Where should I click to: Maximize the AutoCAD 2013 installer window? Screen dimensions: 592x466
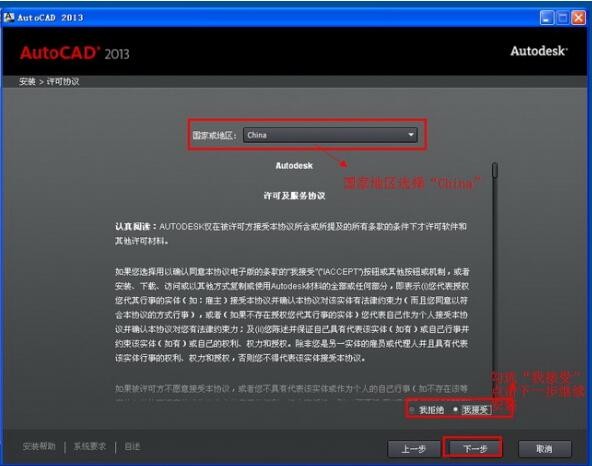pos(563,18)
